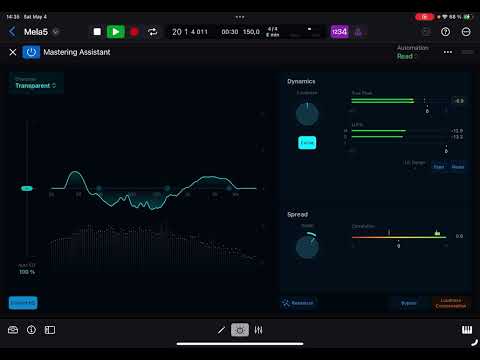This screenshot has height=360, width=480.
Task: Expand the Mela5 project name chevron
Action: coord(56,32)
